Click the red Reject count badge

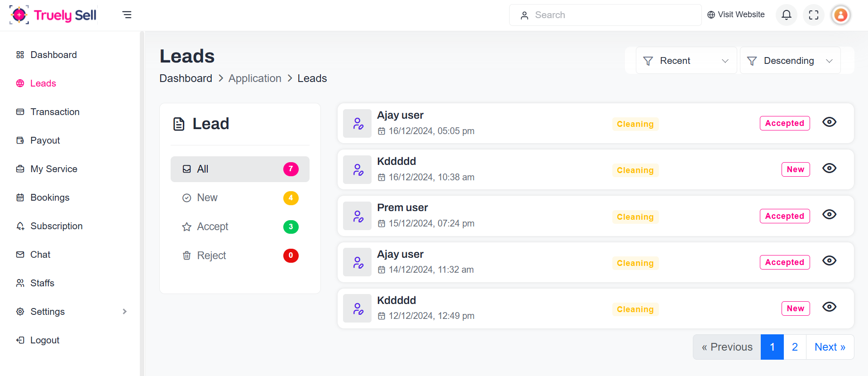[291, 255]
